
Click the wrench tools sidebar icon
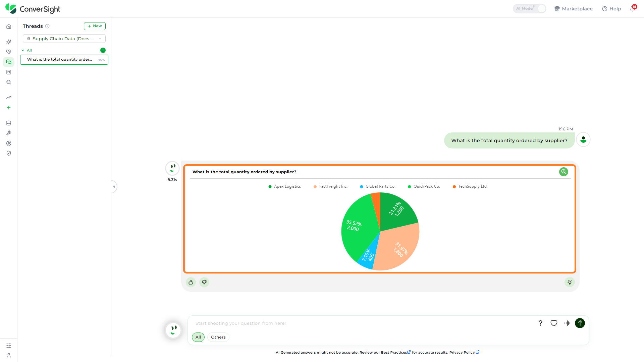click(9, 133)
